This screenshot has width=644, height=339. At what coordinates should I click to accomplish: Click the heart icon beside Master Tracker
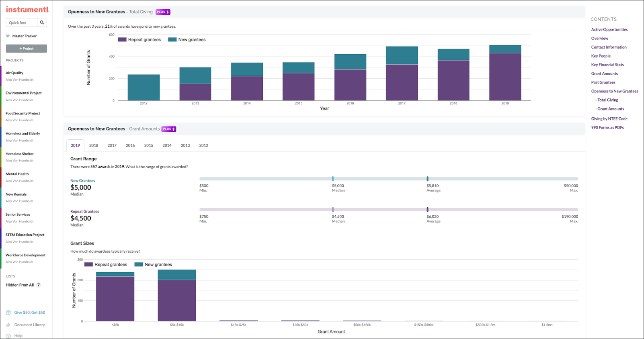[x=8, y=36]
